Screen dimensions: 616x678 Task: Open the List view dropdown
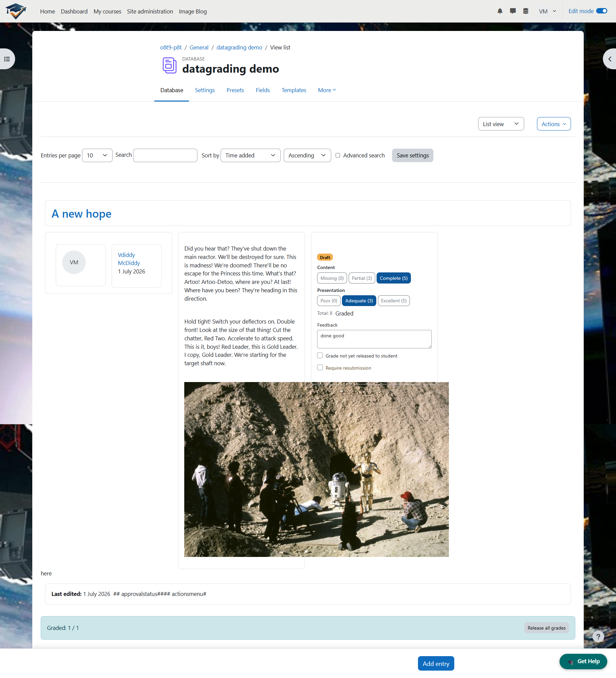point(501,124)
